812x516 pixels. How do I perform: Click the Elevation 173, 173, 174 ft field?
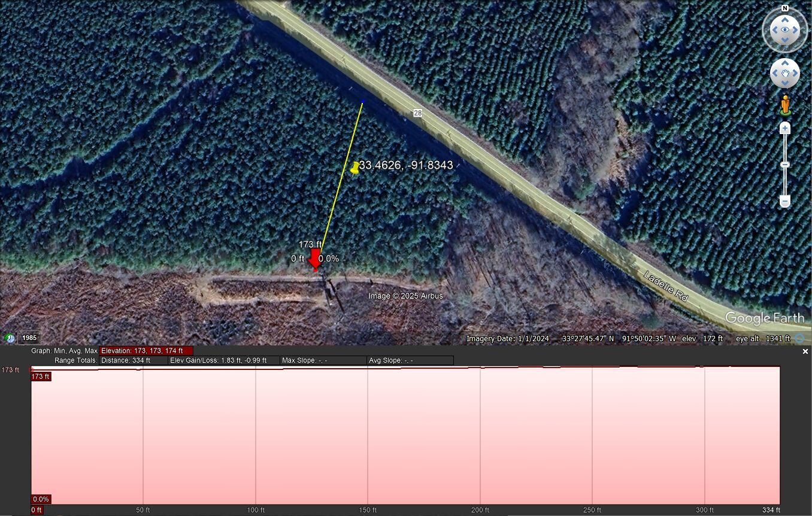pos(146,351)
